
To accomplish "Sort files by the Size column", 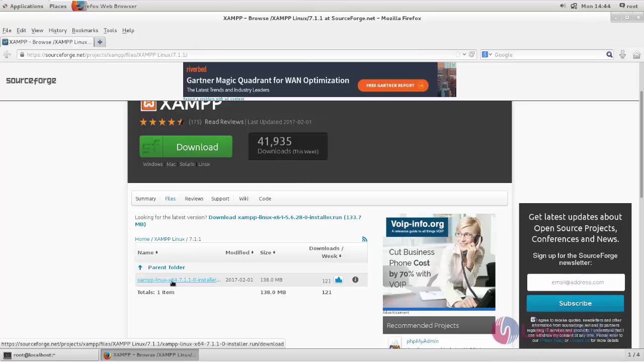I will click(x=267, y=252).
